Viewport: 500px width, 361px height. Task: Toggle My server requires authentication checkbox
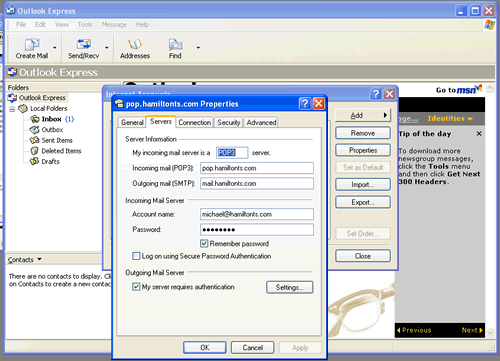click(136, 287)
